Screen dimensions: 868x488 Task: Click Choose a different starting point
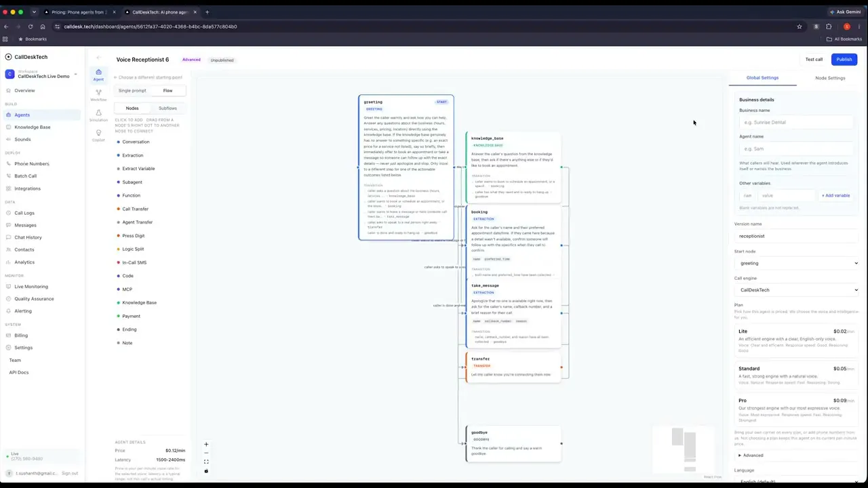[x=148, y=77]
